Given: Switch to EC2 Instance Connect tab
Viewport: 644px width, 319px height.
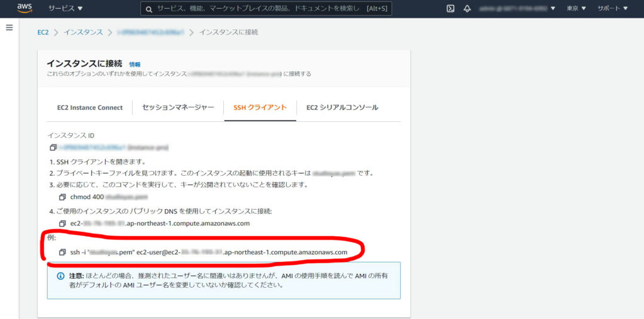Looking at the screenshot, I should point(90,107).
